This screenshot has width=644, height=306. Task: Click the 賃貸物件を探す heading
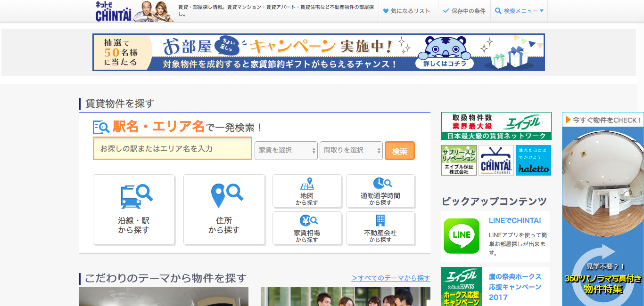click(x=120, y=104)
